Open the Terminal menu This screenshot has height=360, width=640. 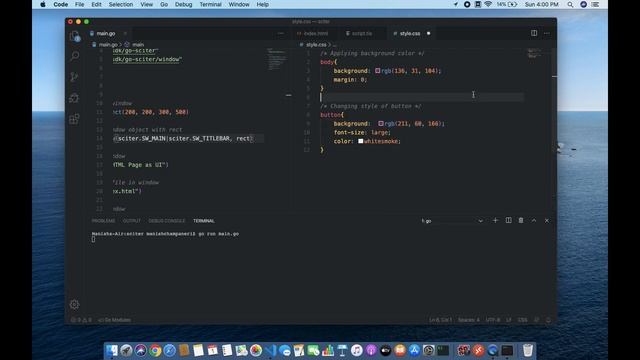pos(210,4)
